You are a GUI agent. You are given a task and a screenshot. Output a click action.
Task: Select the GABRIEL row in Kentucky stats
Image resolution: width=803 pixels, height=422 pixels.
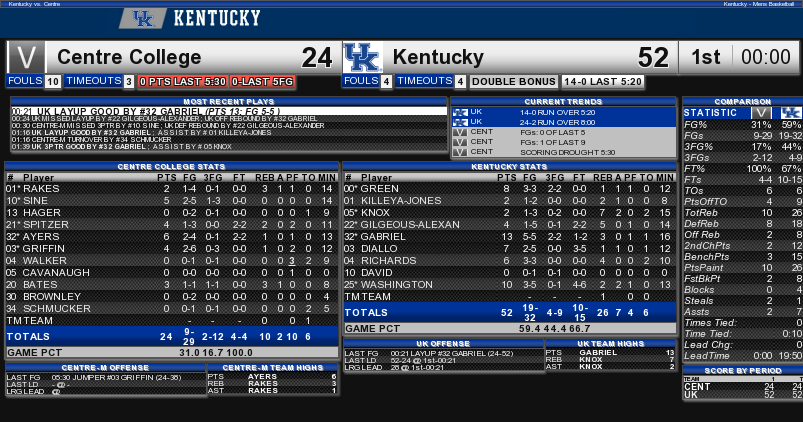click(x=509, y=237)
